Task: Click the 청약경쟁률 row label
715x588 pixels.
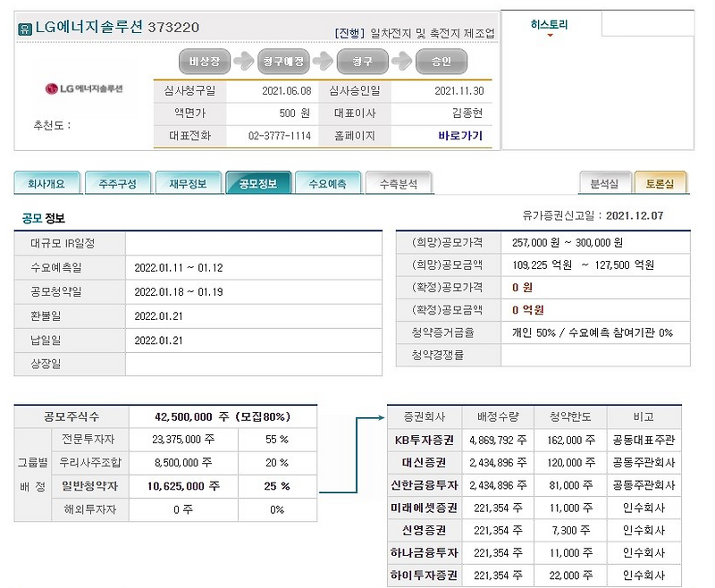Action: [x=438, y=355]
